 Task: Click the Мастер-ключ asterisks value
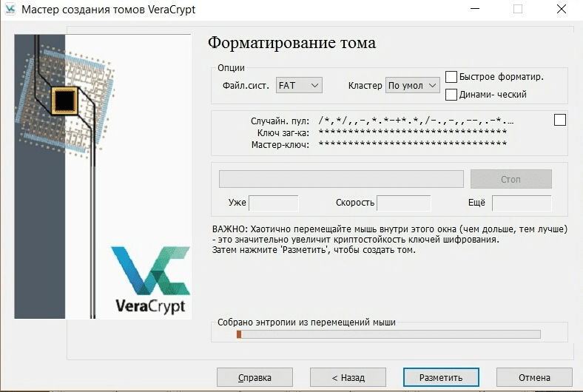click(413, 143)
